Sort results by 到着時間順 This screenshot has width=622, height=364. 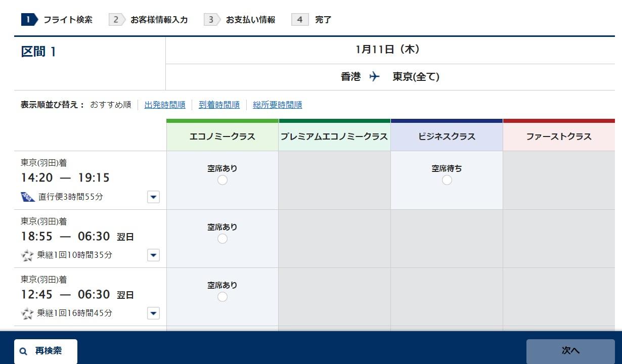click(219, 105)
